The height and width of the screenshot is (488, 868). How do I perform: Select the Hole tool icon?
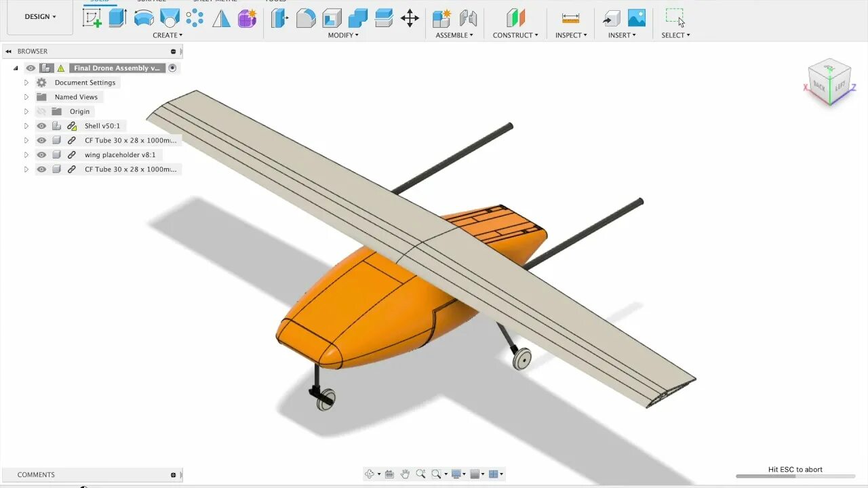pos(170,18)
